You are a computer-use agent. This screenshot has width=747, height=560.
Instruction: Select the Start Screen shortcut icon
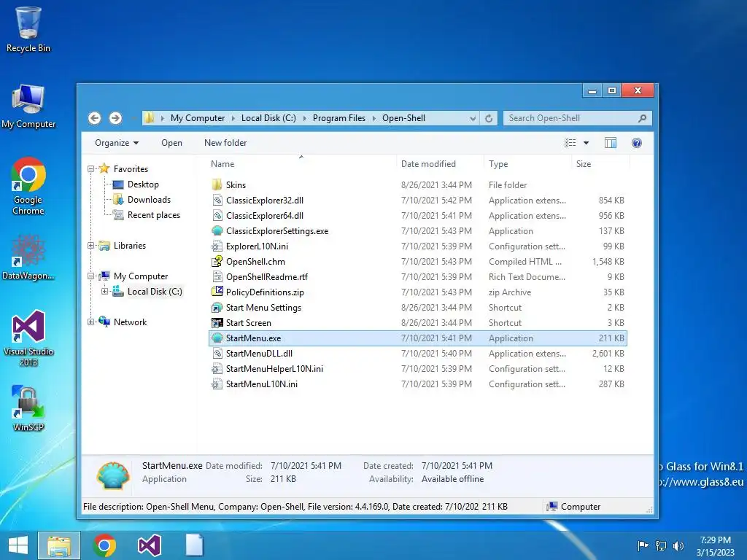[x=217, y=323]
